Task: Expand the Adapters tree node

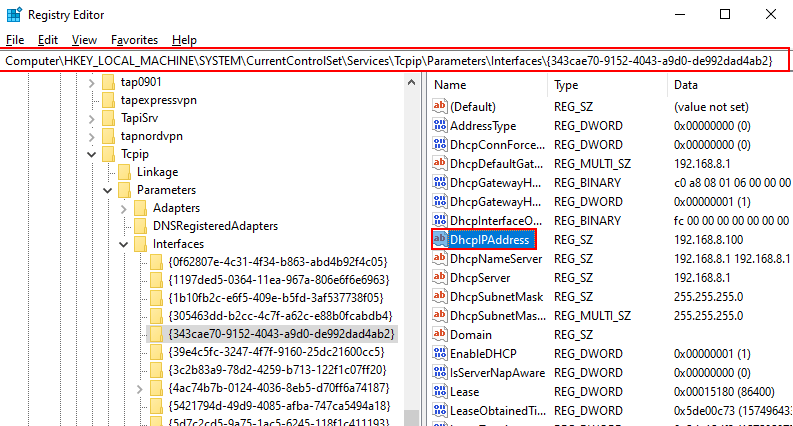Action: (123, 208)
